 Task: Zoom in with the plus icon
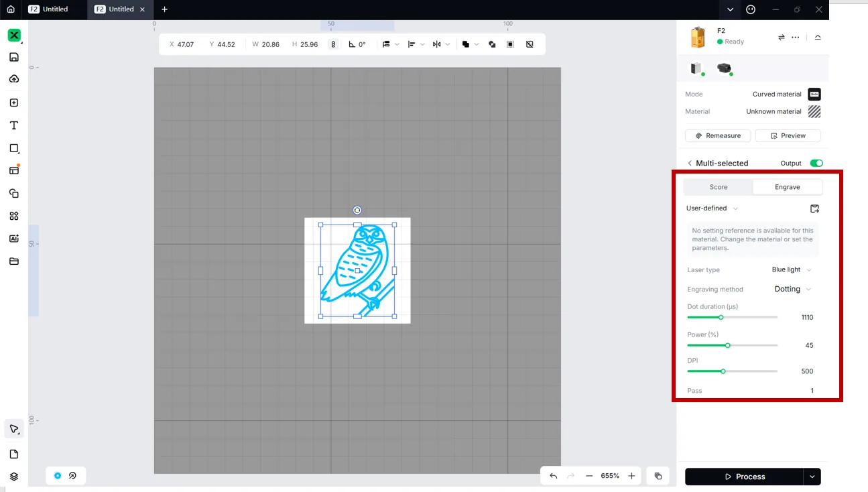pyautogui.click(x=631, y=476)
